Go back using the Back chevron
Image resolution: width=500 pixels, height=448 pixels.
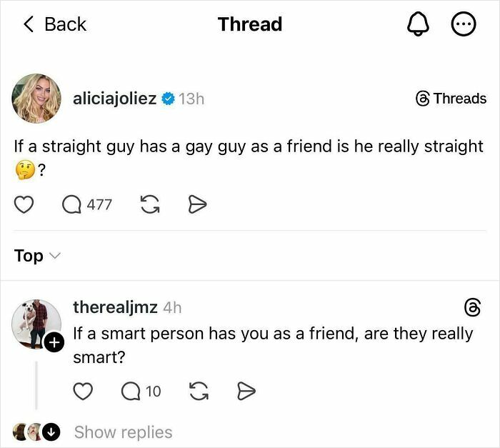click(55, 24)
